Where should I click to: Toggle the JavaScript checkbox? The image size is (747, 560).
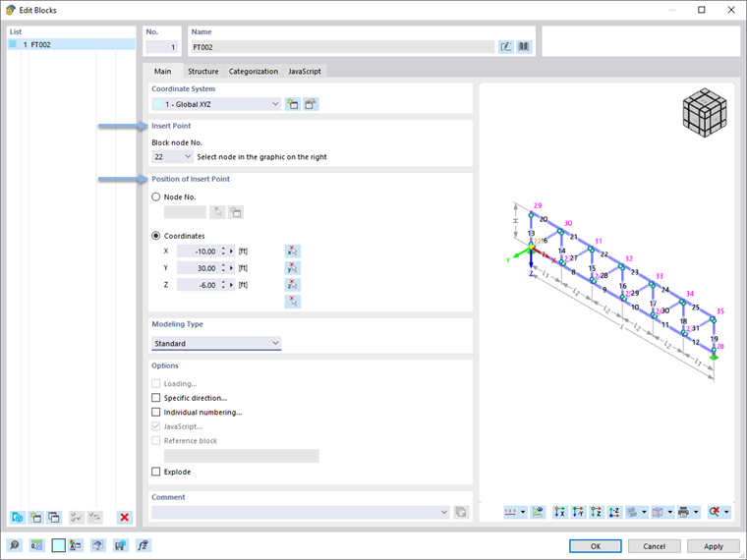(x=155, y=426)
